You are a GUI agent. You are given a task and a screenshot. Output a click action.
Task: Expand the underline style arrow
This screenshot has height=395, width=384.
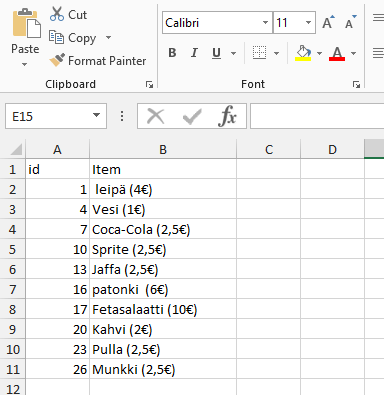pos(234,53)
